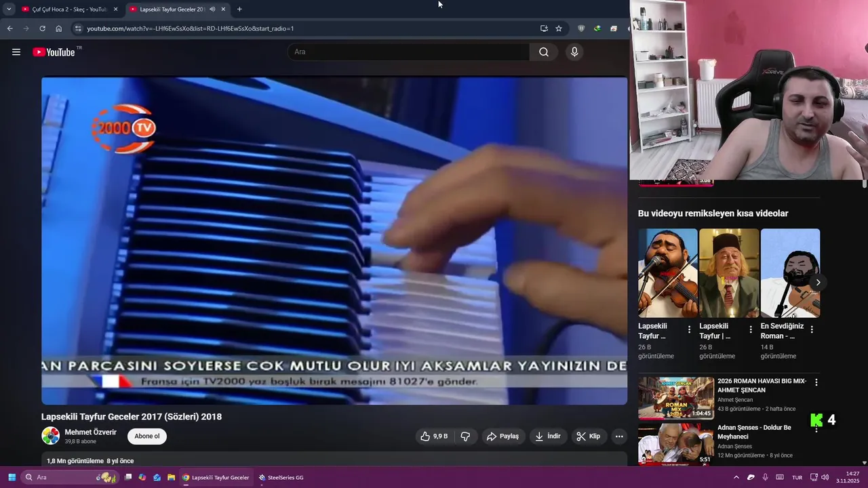Viewport: 868px width, 488px height.
Task: Click the youtube.com address bar URL
Action: pyautogui.click(x=190, y=28)
